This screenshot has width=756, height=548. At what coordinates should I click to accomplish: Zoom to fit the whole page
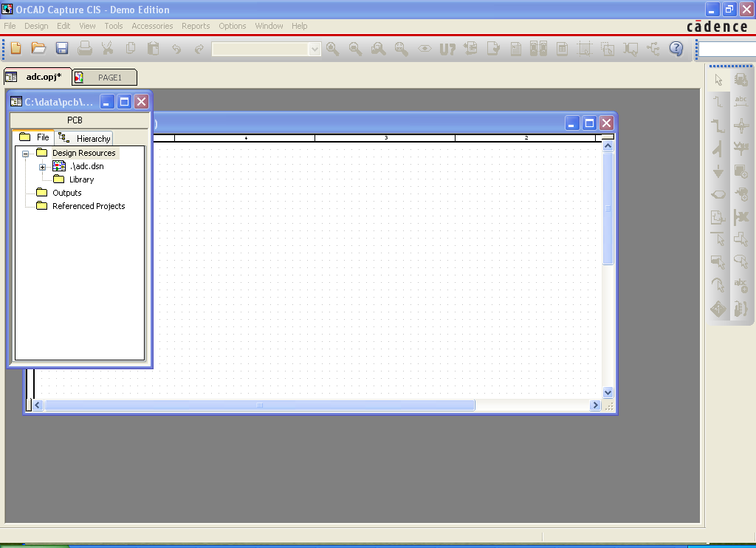401,48
